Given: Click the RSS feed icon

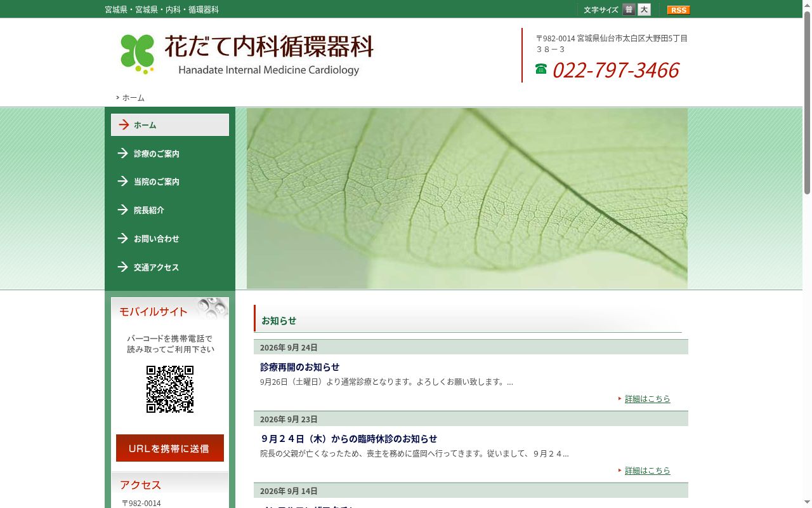Looking at the screenshot, I should tap(678, 10).
